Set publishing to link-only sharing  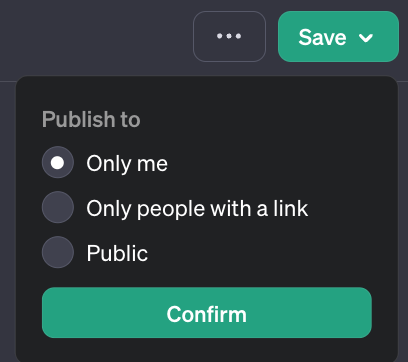pyautogui.click(x=58, y=207)
